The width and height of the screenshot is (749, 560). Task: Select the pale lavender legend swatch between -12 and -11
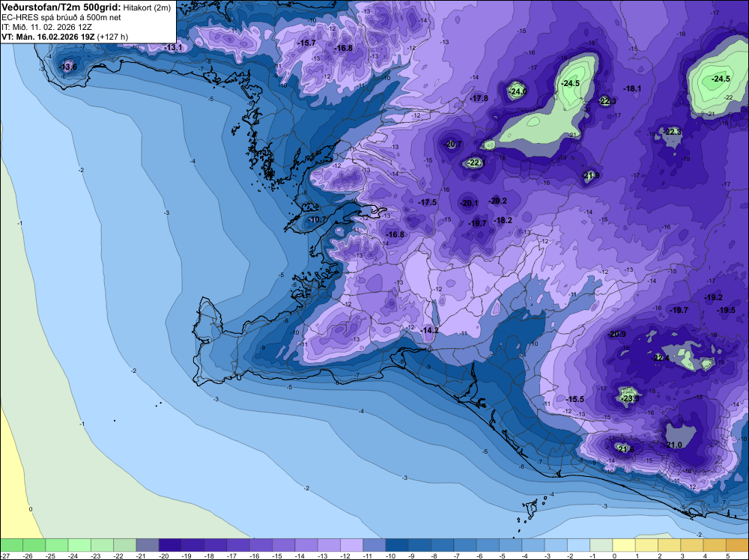[x=352, y=545]
